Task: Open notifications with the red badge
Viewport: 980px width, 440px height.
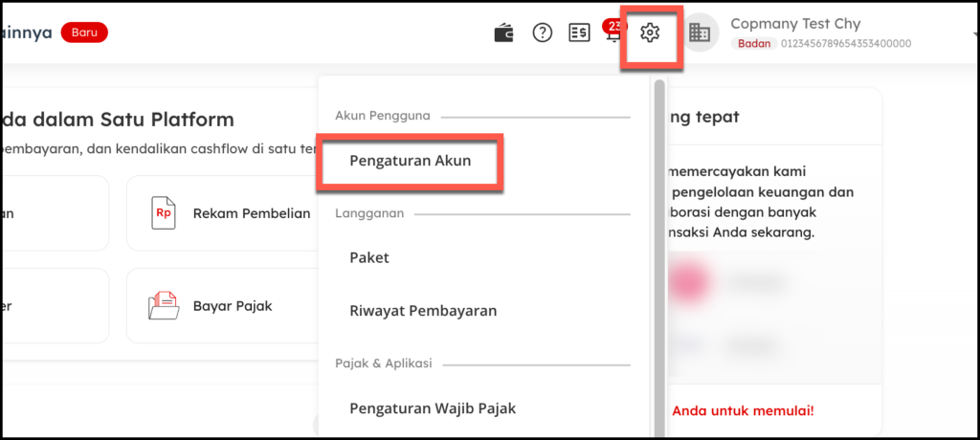Action: tap(612, 33)
